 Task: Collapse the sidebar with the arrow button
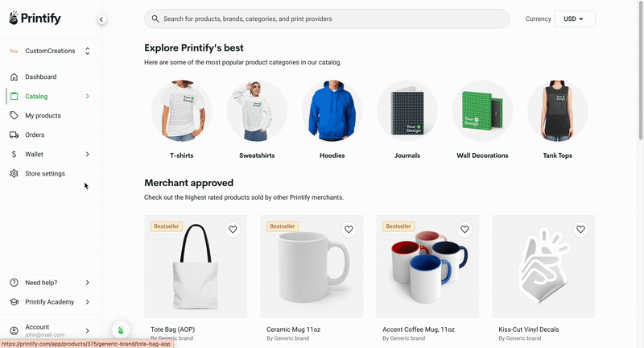point(101,19)
